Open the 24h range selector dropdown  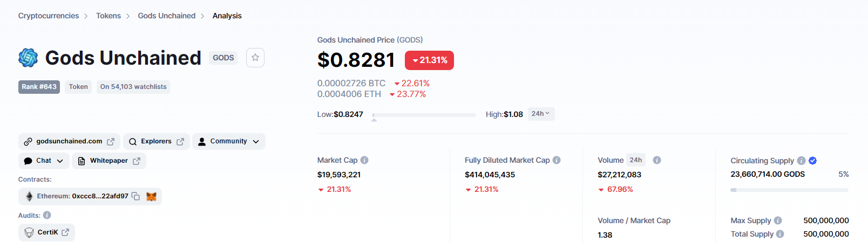(x=541, y=114)
